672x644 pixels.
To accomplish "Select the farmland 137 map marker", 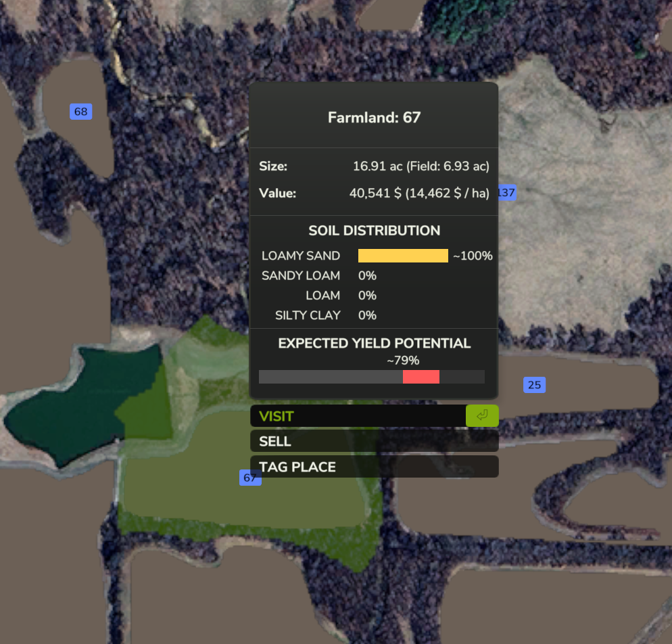I will (x=507, y=193).
